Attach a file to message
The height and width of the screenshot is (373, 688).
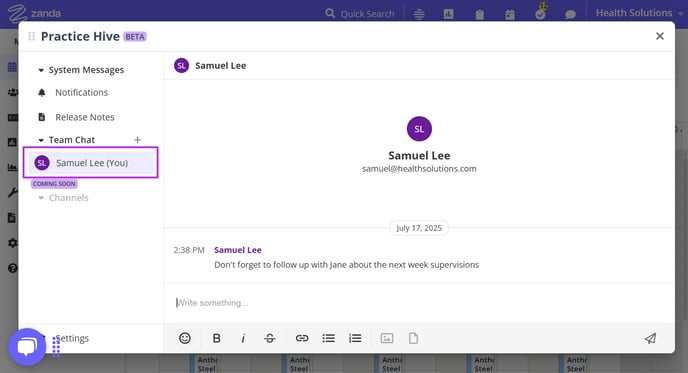413,338
